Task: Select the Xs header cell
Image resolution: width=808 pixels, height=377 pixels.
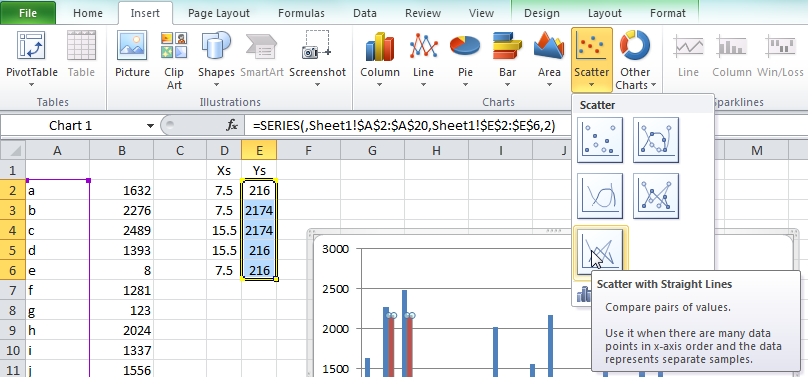Action: click(224, 170)
